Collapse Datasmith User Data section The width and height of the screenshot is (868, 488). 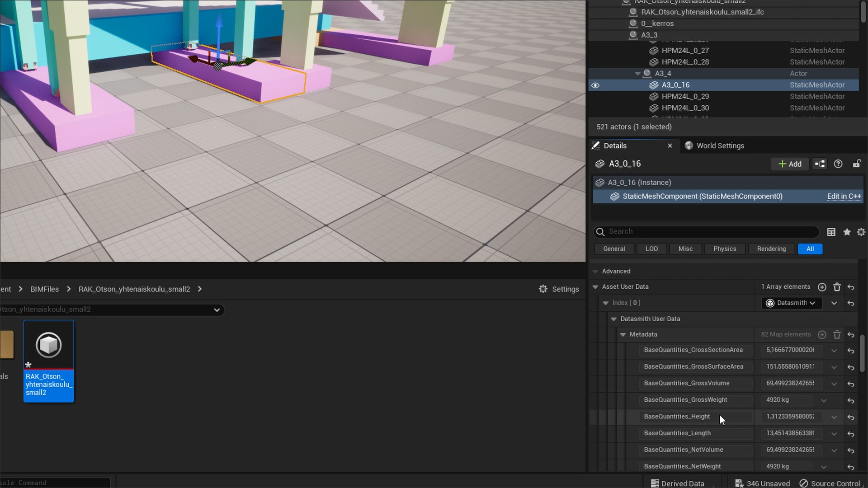(613, 319)
